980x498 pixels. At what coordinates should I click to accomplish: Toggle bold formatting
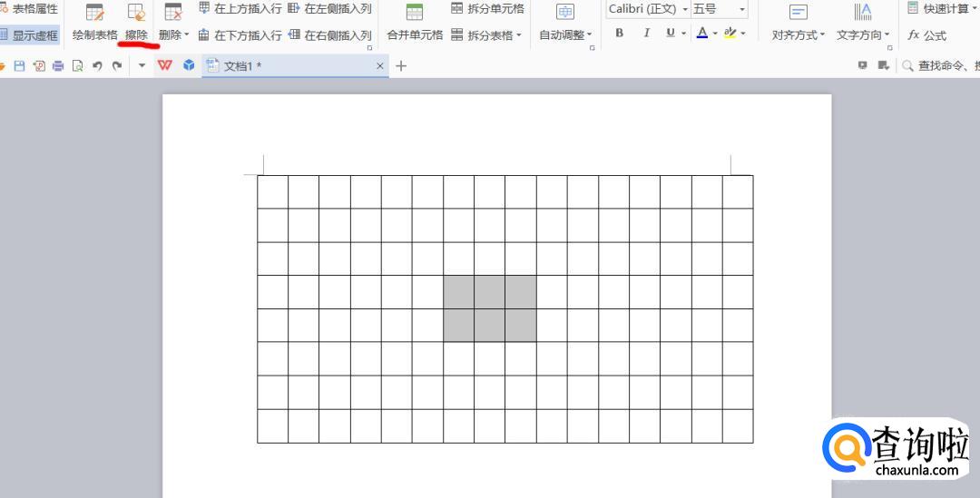pyautogui.click(x=620, y=34)
